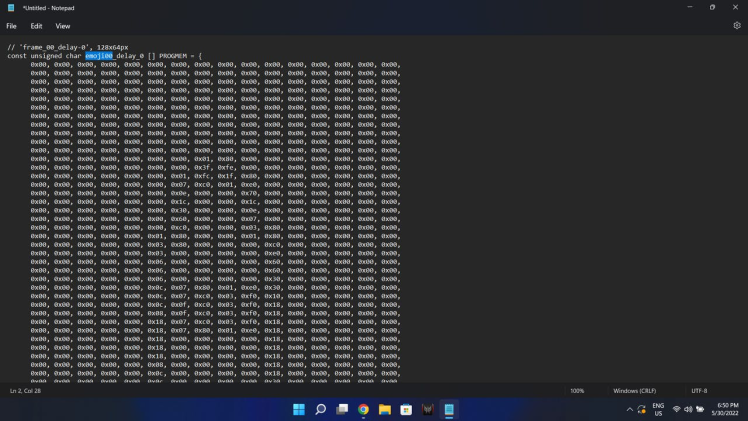Open Microsoft Store from taskbar
The image size is (748, 421).
coord(406,409)
